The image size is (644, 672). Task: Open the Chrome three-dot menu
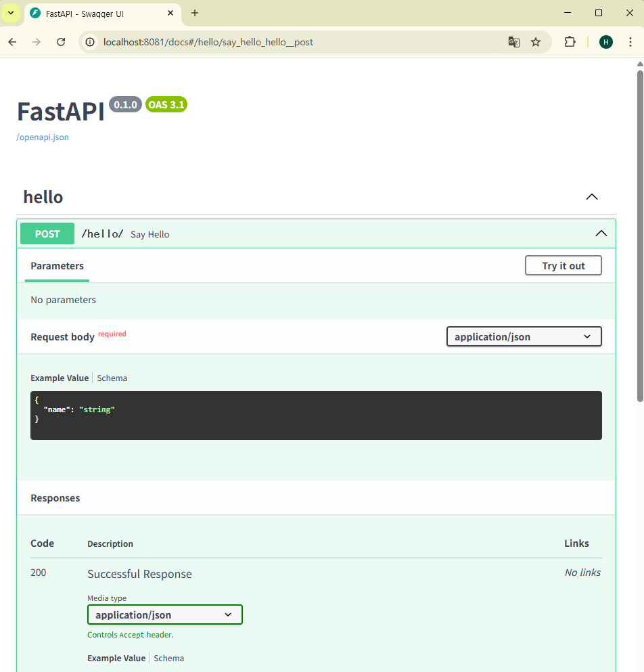click(630, 42)
